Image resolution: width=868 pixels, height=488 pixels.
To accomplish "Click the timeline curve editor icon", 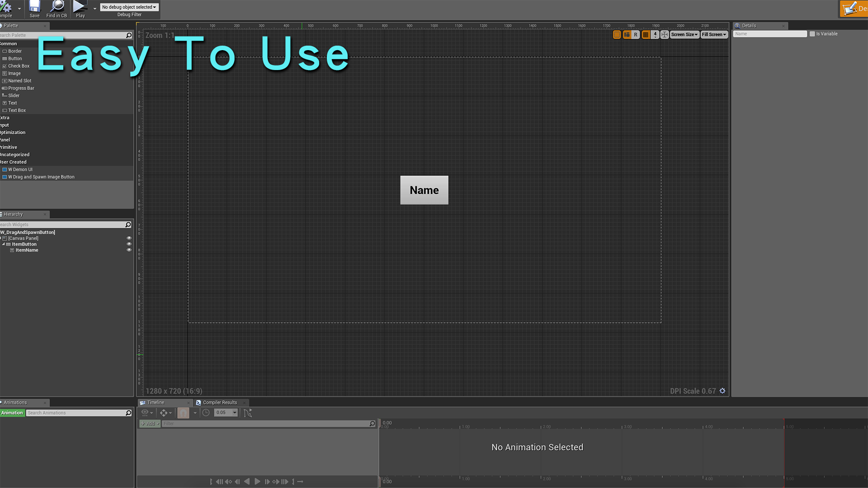I will click(x=247, y=413).
